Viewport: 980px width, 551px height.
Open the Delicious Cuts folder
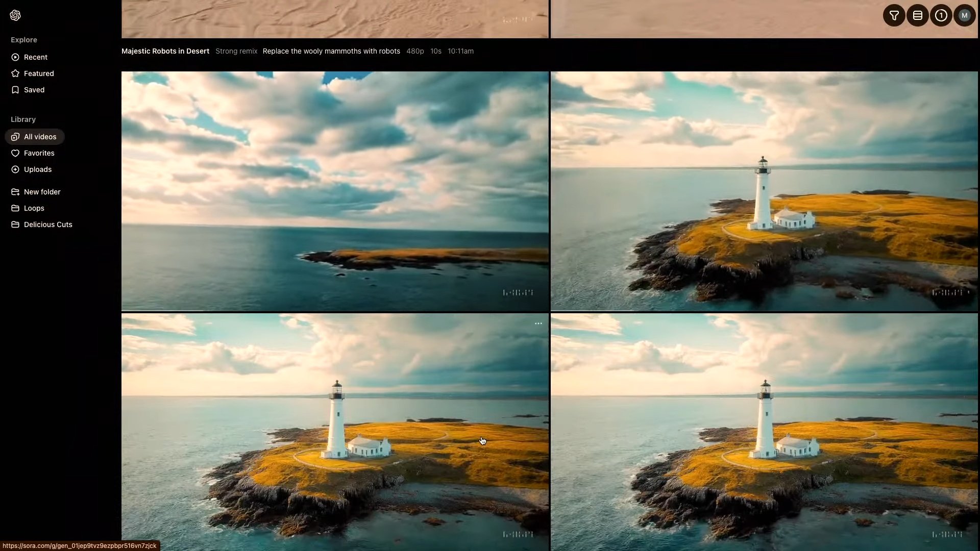pos(47,224)
